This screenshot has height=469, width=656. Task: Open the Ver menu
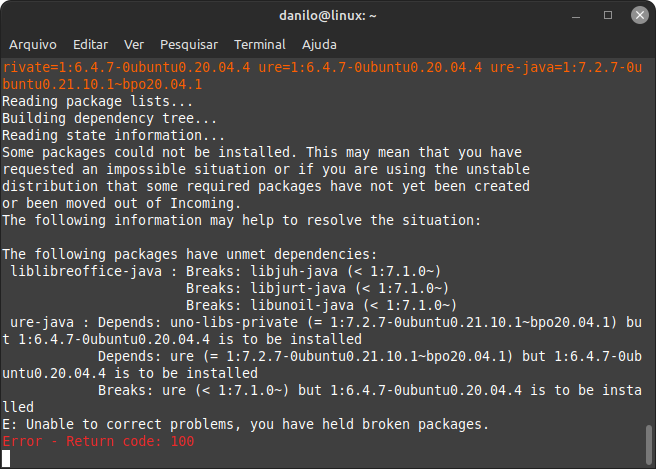point(134,44)
